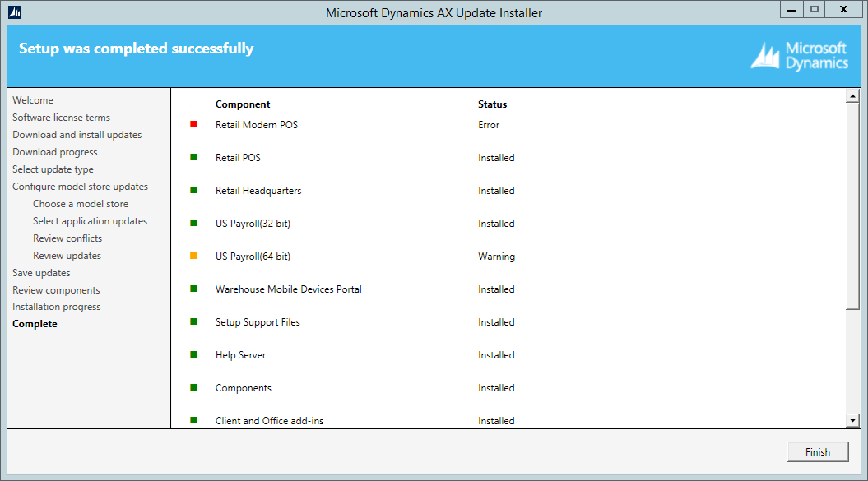
Task: Click the Error status text
Action: (489, 124)
